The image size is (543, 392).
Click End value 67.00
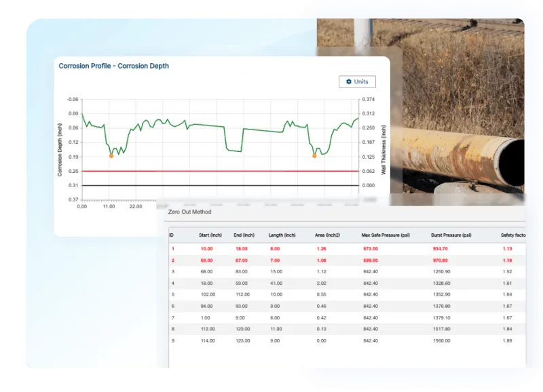pyautogui.click(x=242, y=260)
